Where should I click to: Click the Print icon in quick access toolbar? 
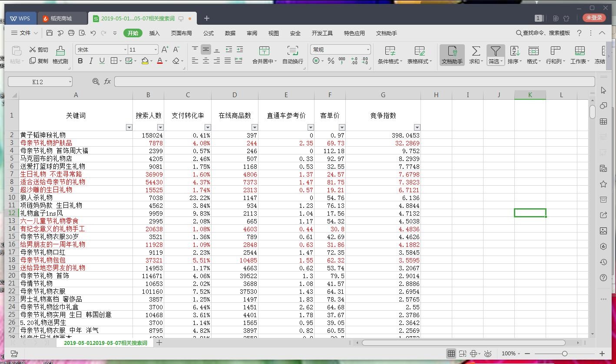tap(71, 33)
